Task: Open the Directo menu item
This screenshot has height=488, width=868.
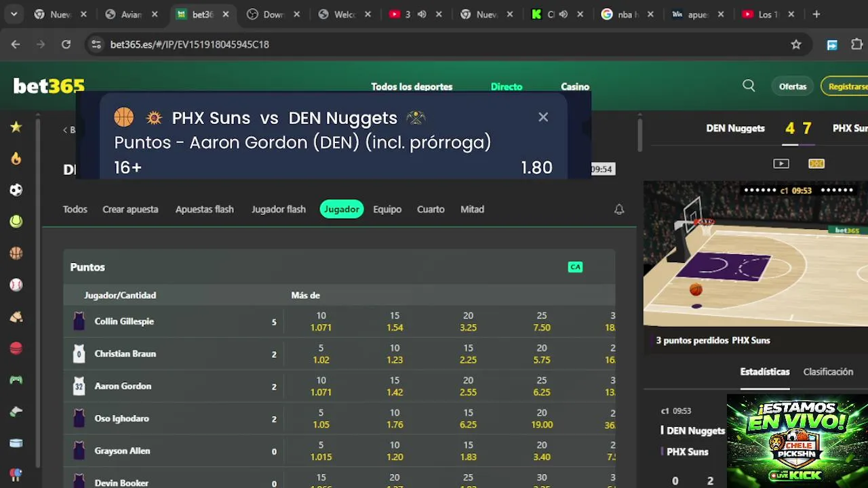Action: (507, 87)
